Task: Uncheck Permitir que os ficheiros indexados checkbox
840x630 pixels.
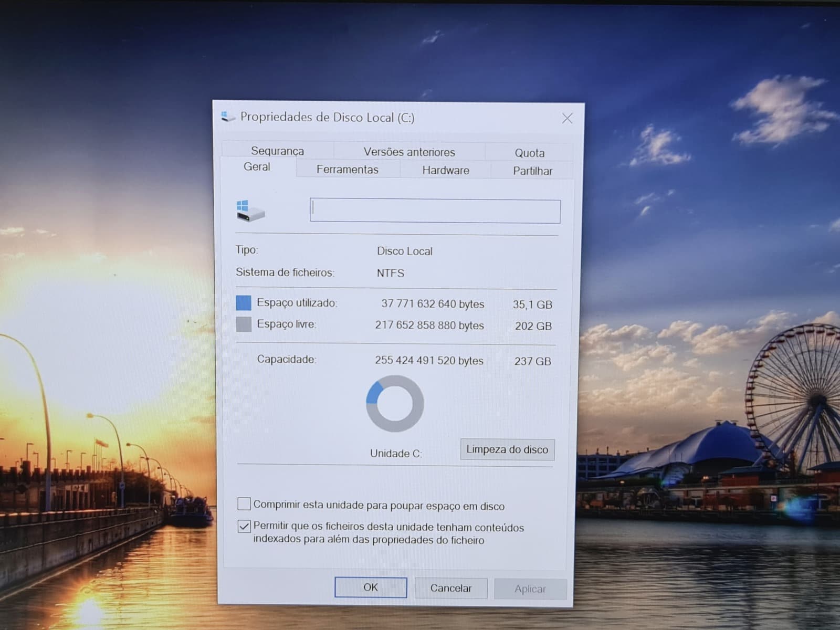Action: click(x=244, y=526)
